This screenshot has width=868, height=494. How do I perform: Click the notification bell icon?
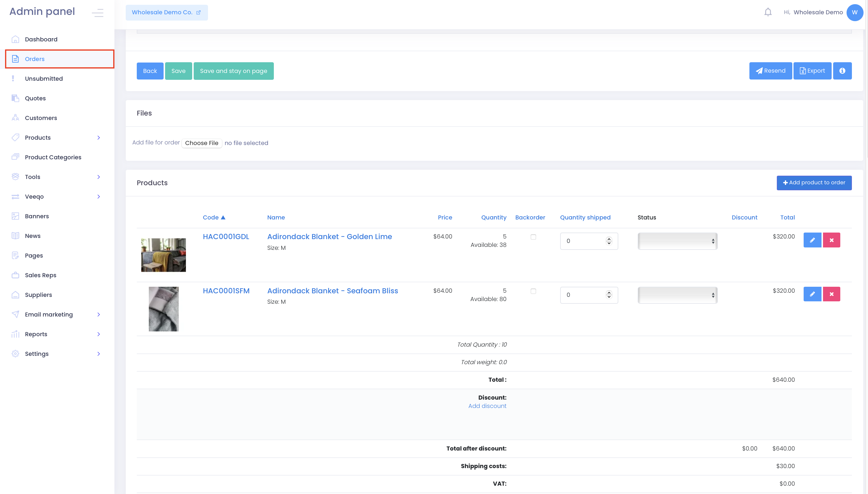(x=768, y=12)
